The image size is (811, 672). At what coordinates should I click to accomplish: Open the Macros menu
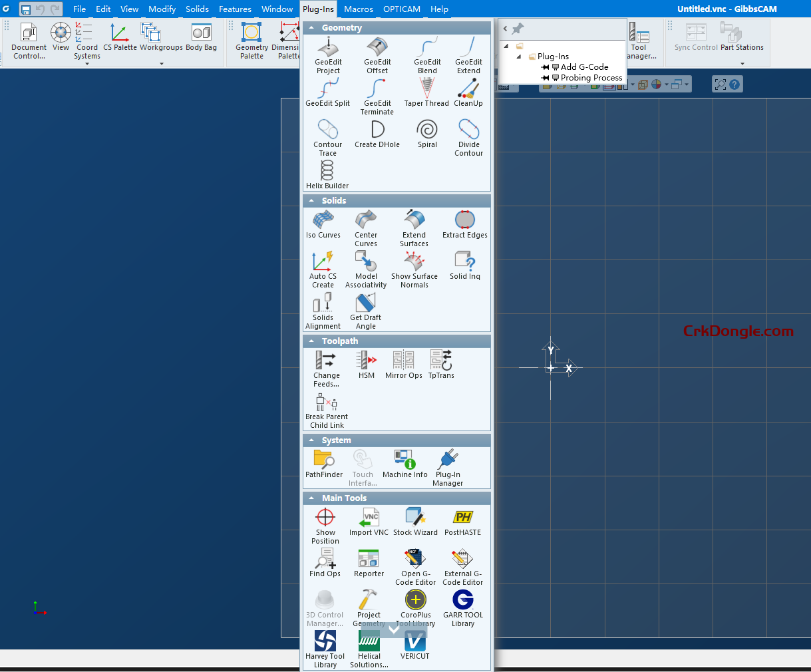[x=357, y=9]
